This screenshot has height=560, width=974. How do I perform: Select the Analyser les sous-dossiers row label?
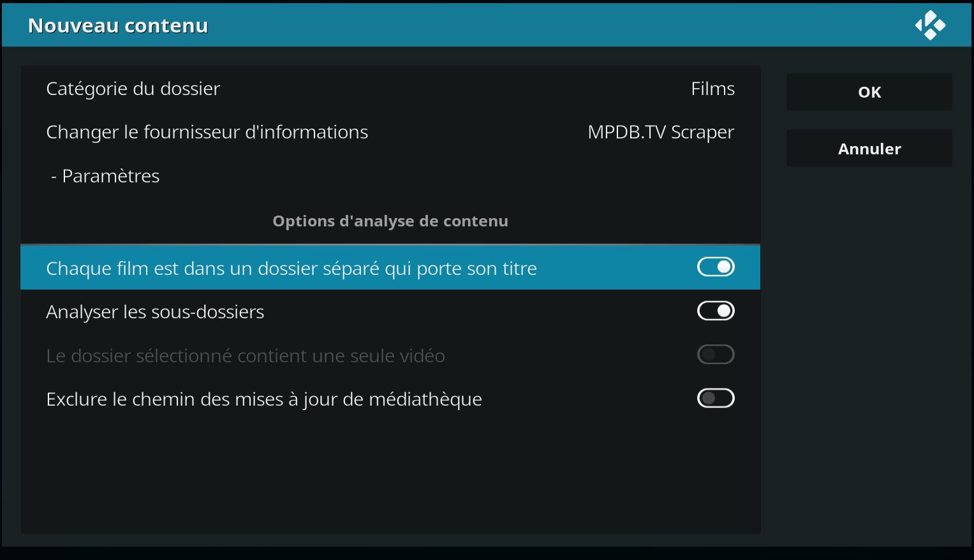pyautogui.click(x=155, y=312)
